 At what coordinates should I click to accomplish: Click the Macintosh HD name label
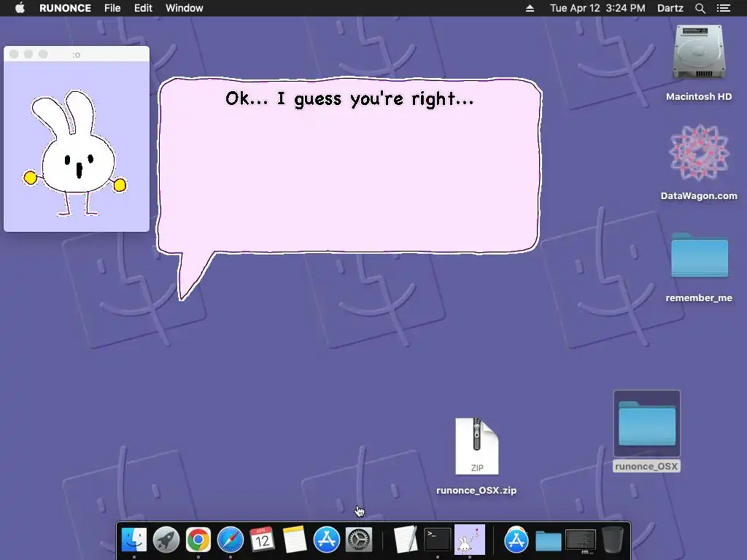(699, 97)
